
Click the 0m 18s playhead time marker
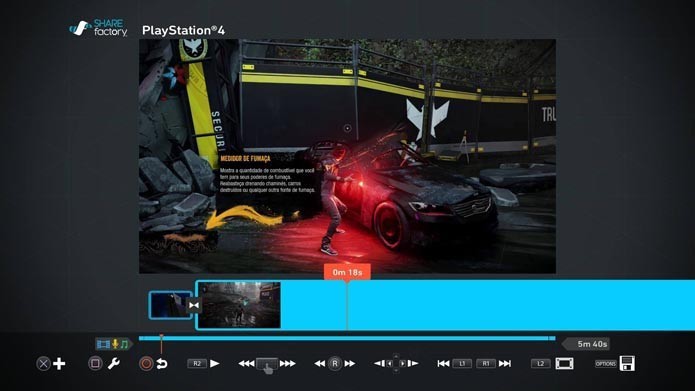pos(347,272)
